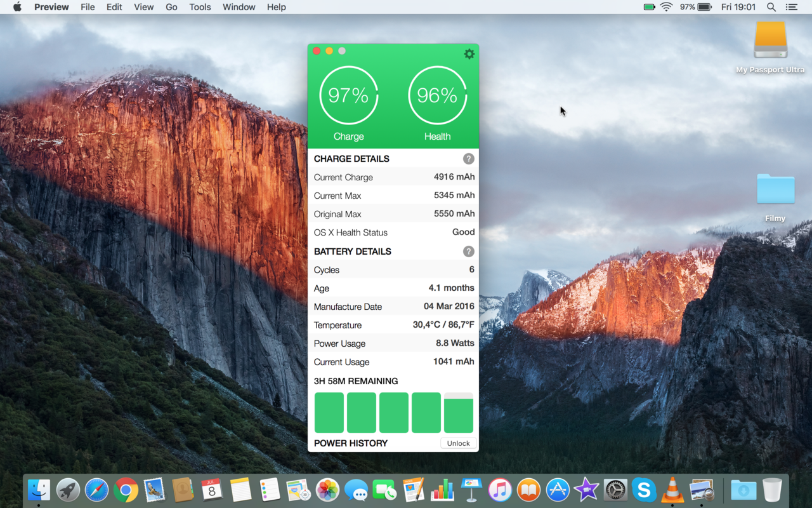Open the Trash in the Dock

click(x=772, y=490)
